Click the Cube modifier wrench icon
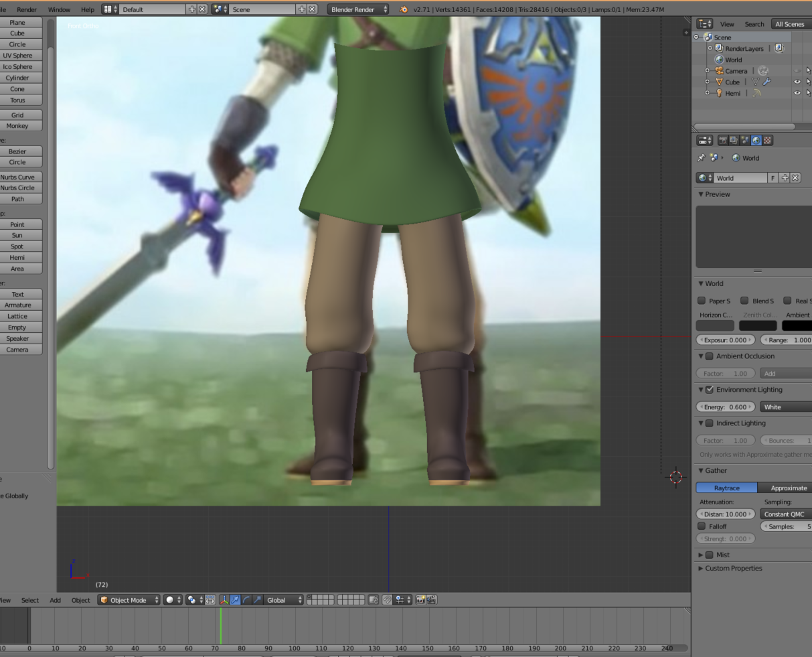The image size is (812, 657). 766,82
